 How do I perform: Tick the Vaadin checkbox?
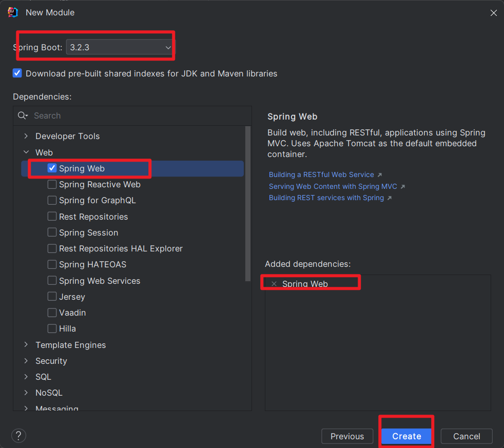pyautogui.click(x=52, y=313)
